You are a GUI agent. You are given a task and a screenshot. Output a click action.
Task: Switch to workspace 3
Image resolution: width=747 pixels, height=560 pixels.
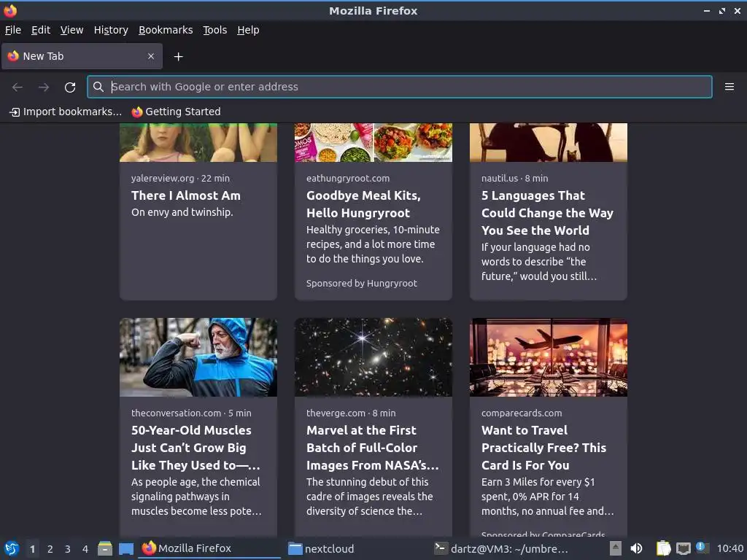68,549
